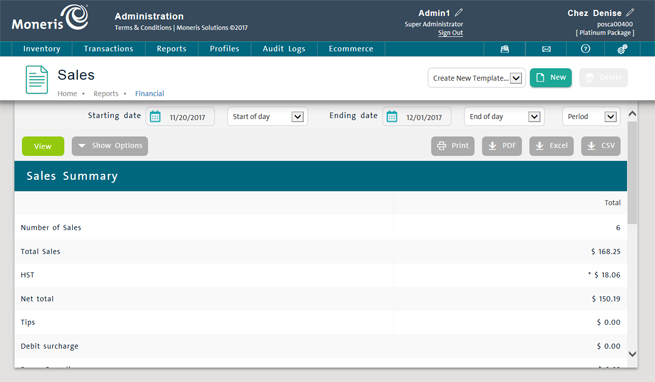Screen dimensions: 655x382
Task: Go to Reports breadcrumb
Action: click(106, 94)
